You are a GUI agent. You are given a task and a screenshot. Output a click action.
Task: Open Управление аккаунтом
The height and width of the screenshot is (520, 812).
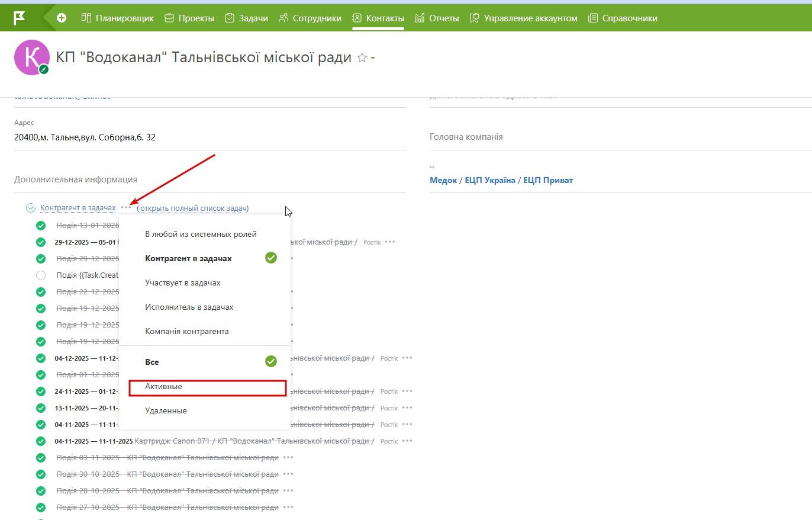(523, 18)
